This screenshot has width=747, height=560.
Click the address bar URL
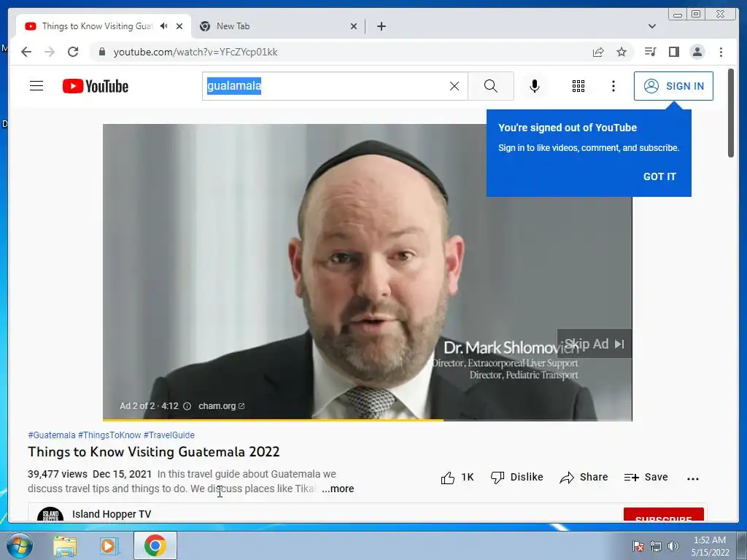click(196, 52)
